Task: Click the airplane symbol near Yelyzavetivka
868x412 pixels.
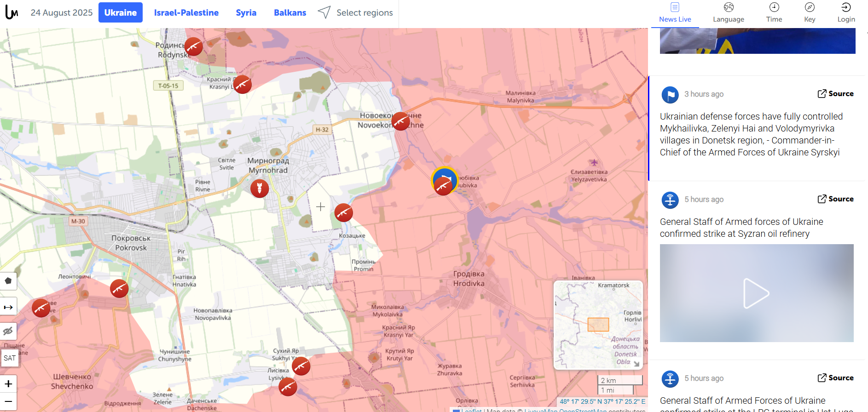Action: pos(594,162)
